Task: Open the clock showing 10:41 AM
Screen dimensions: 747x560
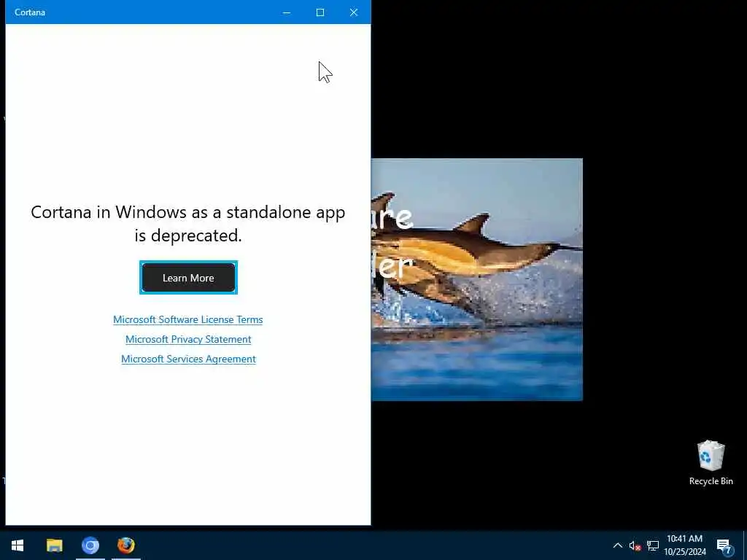Action: tap(684, 545)
